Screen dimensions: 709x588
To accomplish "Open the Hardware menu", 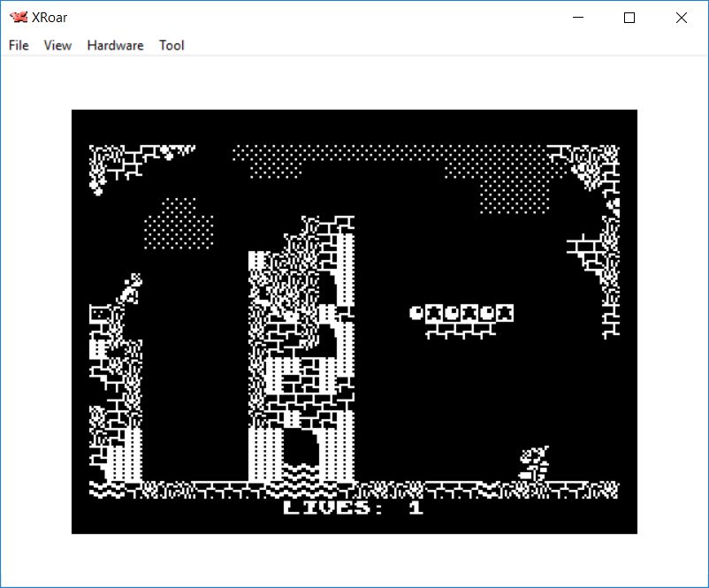I will (x=115, y=45).
